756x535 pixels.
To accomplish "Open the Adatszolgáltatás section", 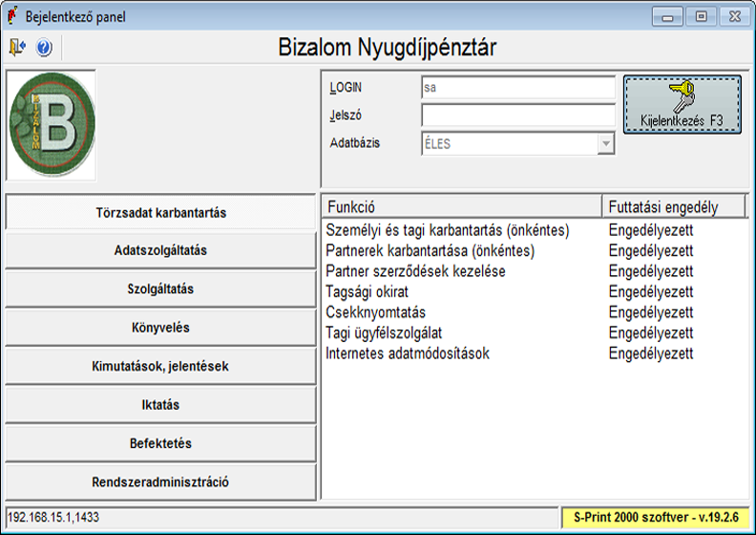I will [x=160, y=250].
